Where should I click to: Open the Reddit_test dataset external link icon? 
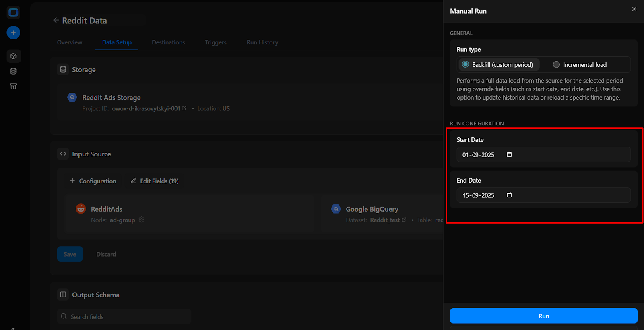(404, 220)
